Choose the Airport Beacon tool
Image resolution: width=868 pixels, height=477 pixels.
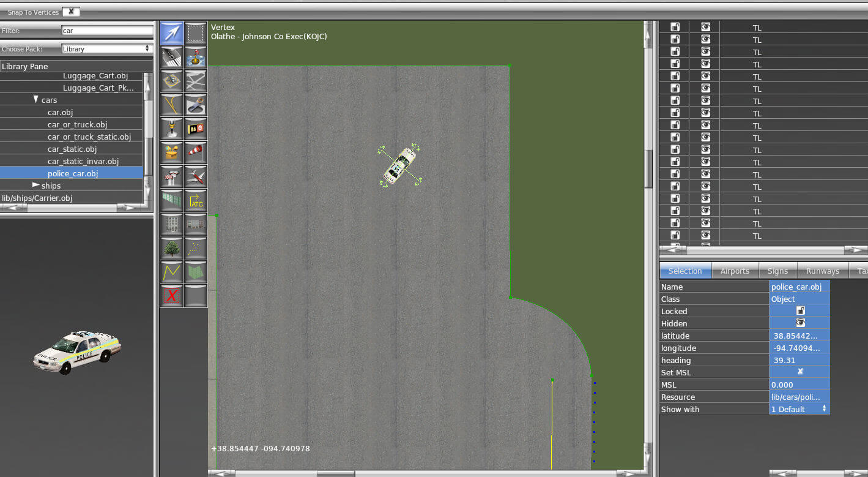click(x=171, y=152)
